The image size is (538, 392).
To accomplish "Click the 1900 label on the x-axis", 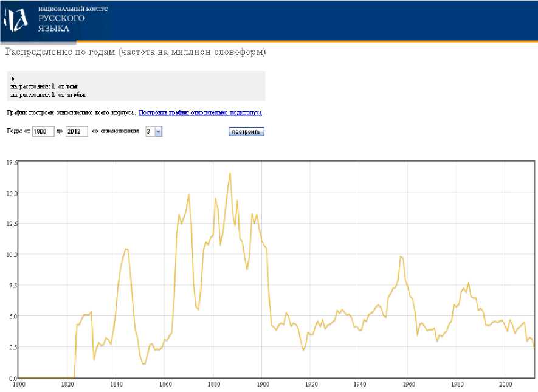I will 261,384.
